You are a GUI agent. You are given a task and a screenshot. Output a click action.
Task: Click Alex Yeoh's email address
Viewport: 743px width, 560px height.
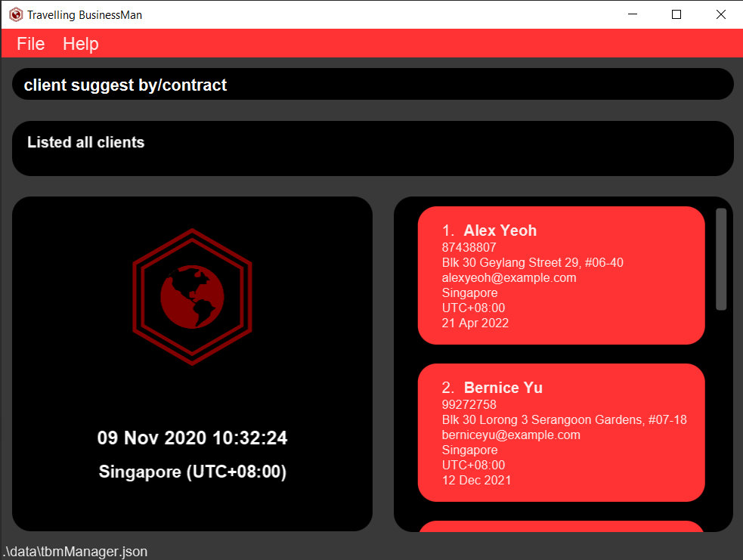click(509, 277)
